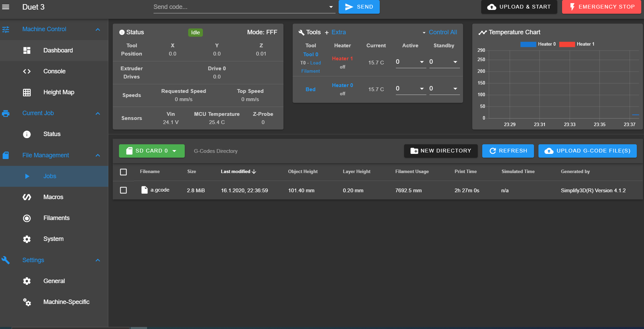This screenshot has width=644, height=329.
Task: Collapse the Current Job section
Action: pyautogui.click(x=98, y=113)
